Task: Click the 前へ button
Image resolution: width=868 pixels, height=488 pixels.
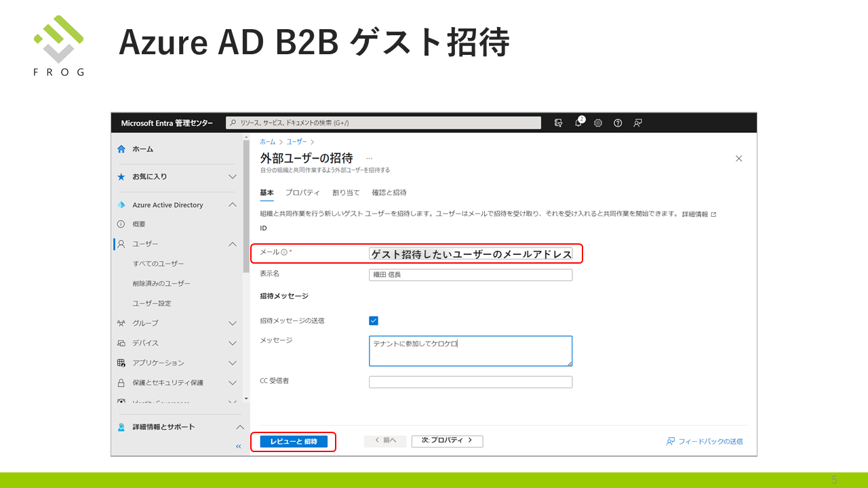Action: pyautogui.click(x=385, y=441)
